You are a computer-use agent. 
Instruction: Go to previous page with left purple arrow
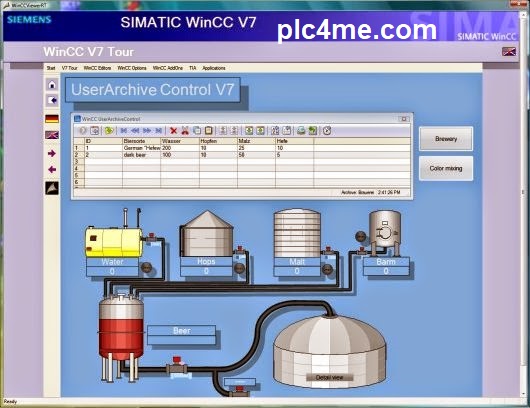click(x=52, y=169)
